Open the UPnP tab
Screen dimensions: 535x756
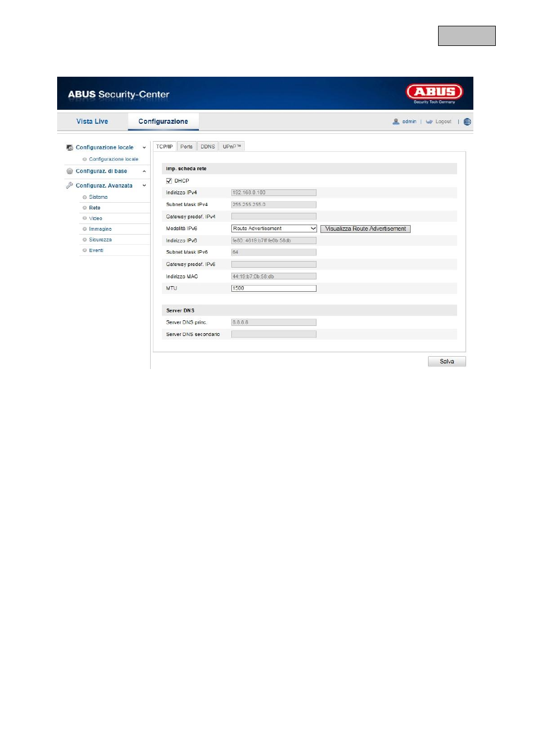[232, 147]
